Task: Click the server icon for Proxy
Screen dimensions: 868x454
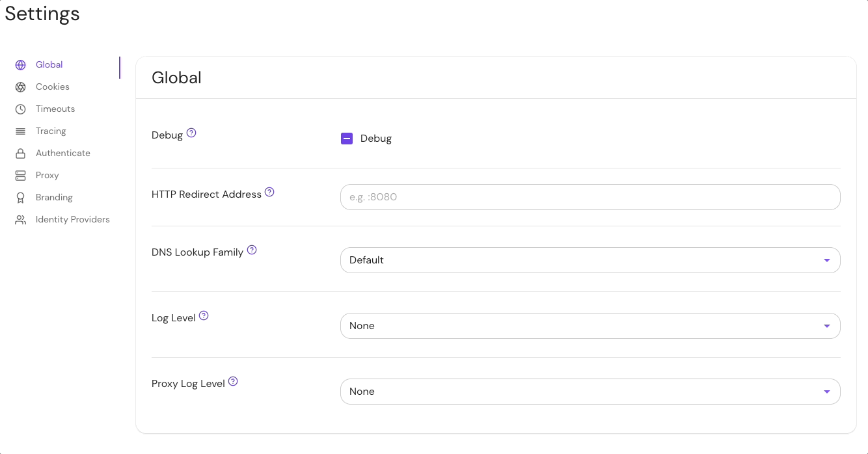Action: coord(21,176)
